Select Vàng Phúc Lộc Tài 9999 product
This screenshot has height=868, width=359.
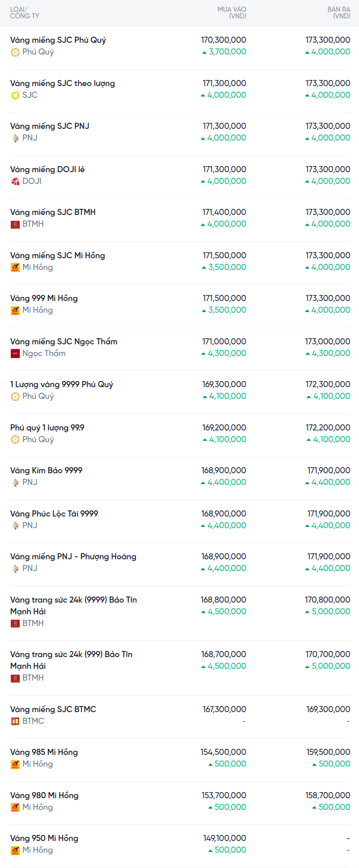[x=54, y=513]
